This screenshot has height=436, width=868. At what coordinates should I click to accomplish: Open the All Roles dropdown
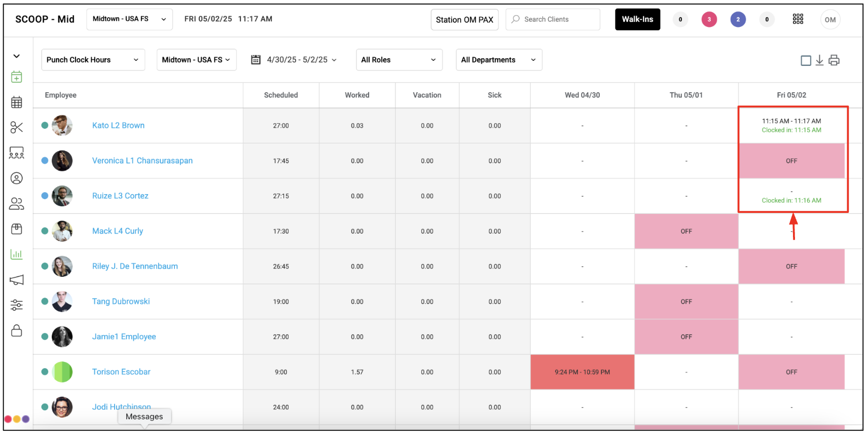399,60
